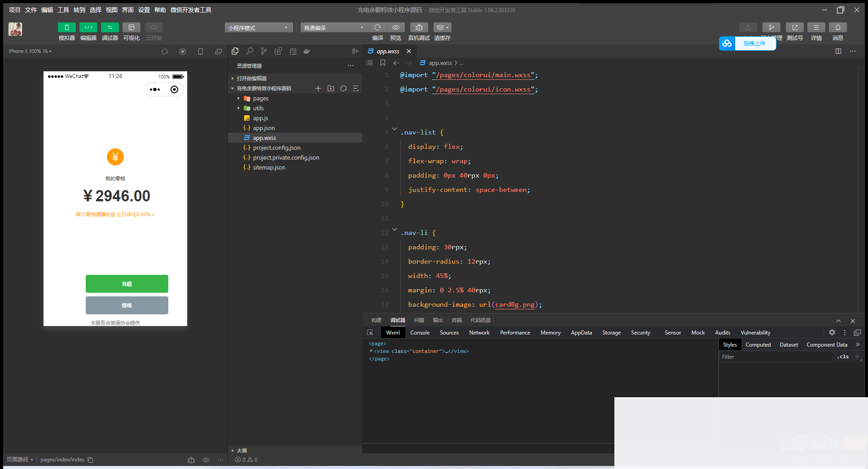Image resolution: width=868 pixels, height=469 pixels.
Task: Toggle the editor panel button
Action: click(x=88, y=28)
